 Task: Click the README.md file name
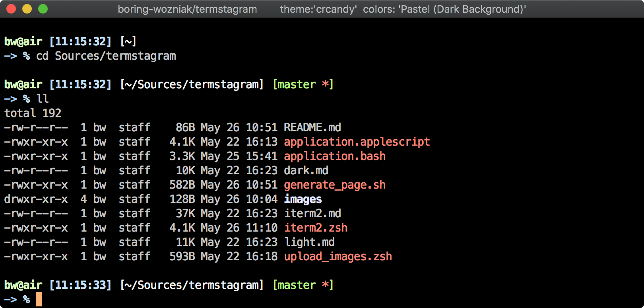pyautogui.click(x=312, y=127)
